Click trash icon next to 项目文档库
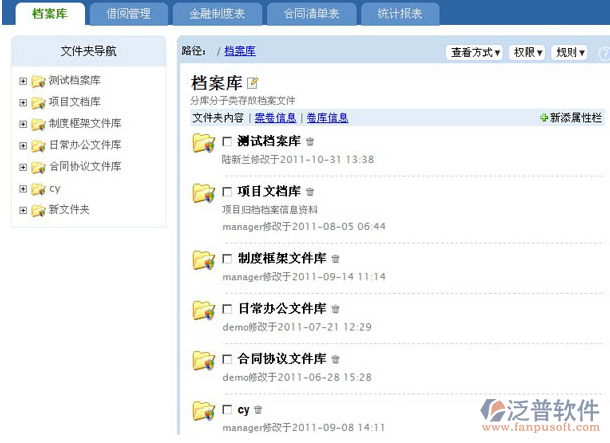This screenshot has height=443, width=610. pos(310,192)
